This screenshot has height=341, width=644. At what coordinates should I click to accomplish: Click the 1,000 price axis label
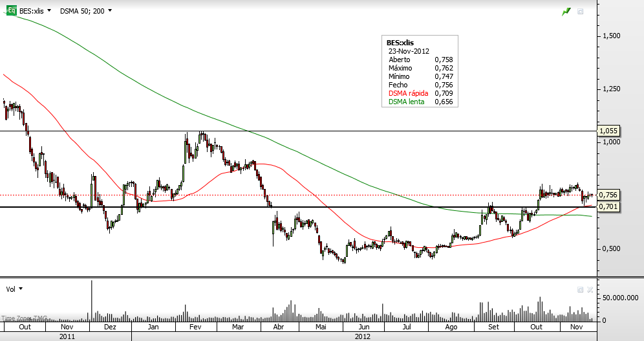(611, 142)
